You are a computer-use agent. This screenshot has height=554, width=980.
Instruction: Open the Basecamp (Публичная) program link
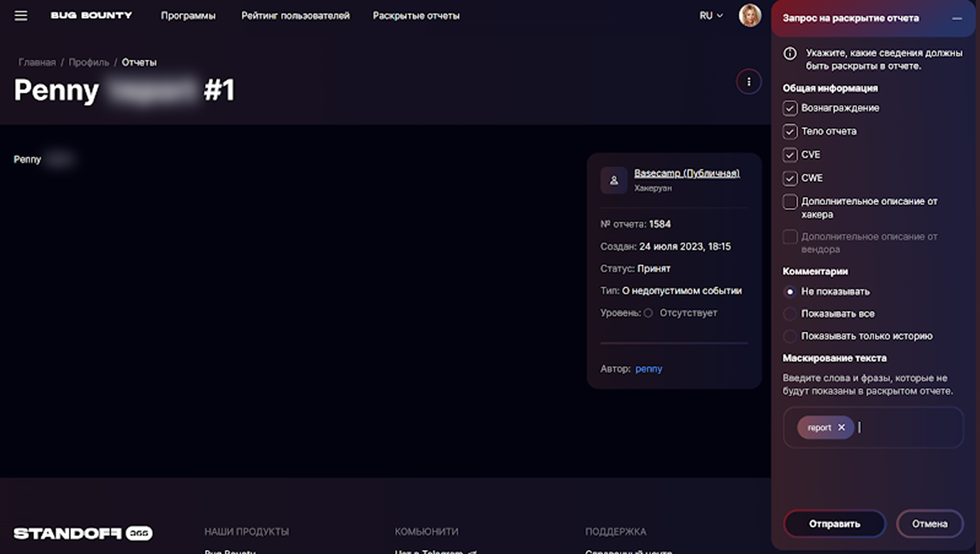687,173
